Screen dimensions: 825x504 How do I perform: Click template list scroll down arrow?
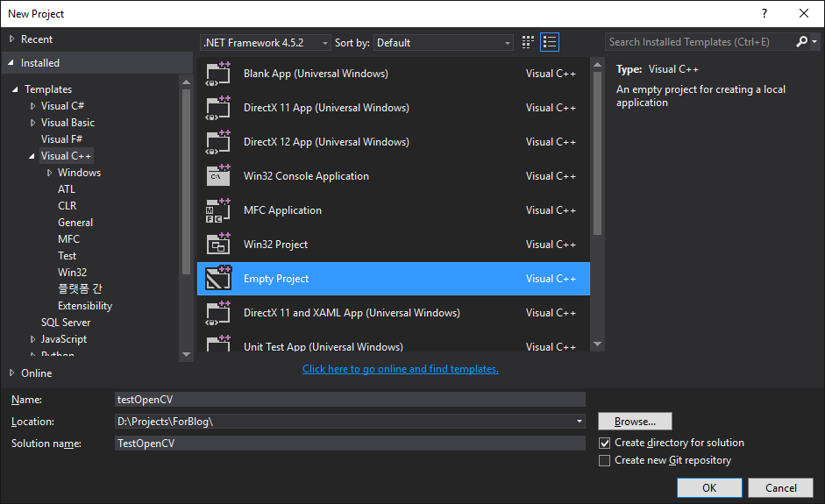(x=597, y=344)
